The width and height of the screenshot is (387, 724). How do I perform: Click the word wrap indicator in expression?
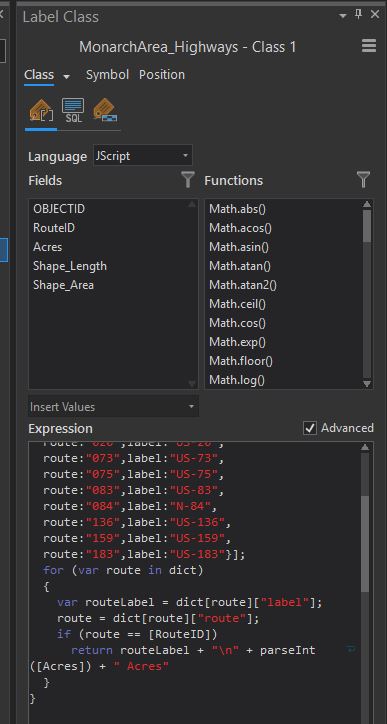pos(351,650)
